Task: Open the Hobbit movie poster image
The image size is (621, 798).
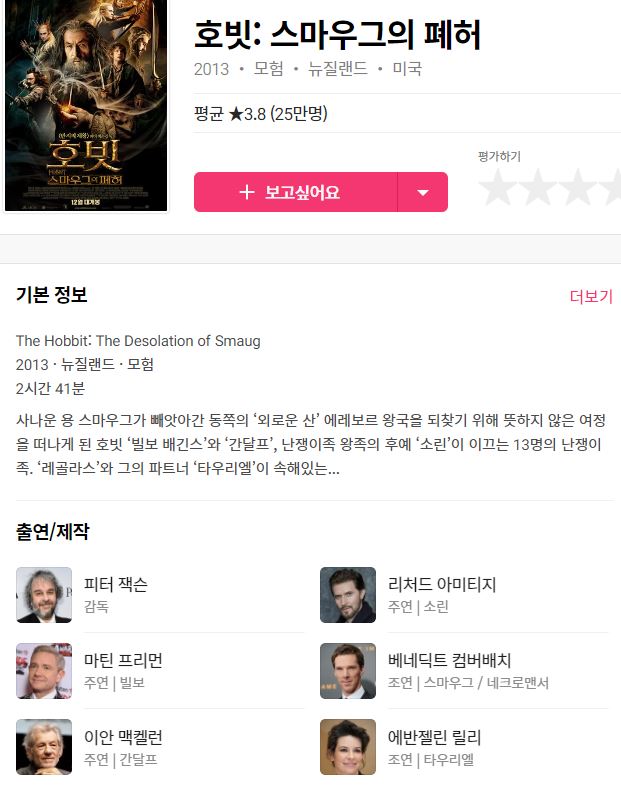Action: pos(86,105)
